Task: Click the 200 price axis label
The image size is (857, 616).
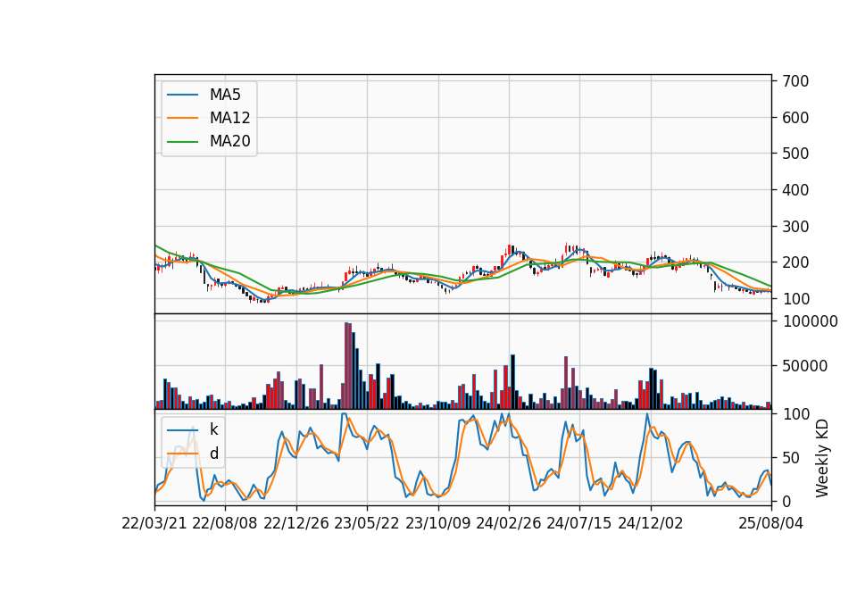Action: [795, 262]
